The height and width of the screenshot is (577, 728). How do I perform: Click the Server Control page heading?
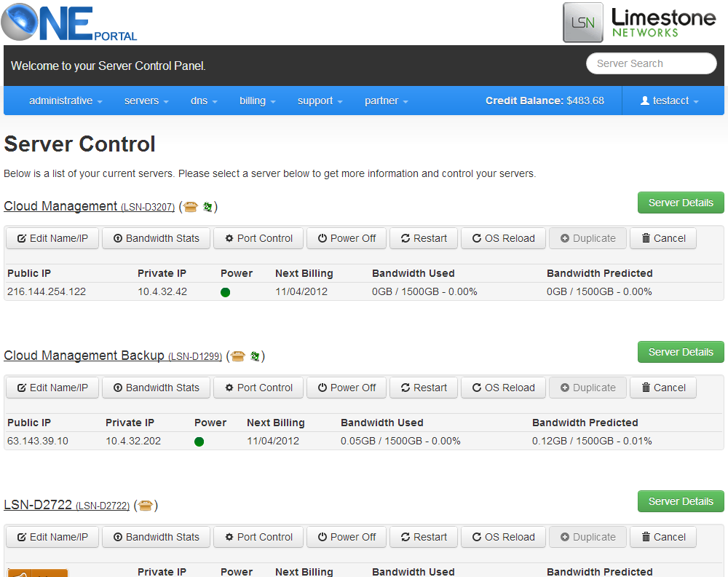79,144
